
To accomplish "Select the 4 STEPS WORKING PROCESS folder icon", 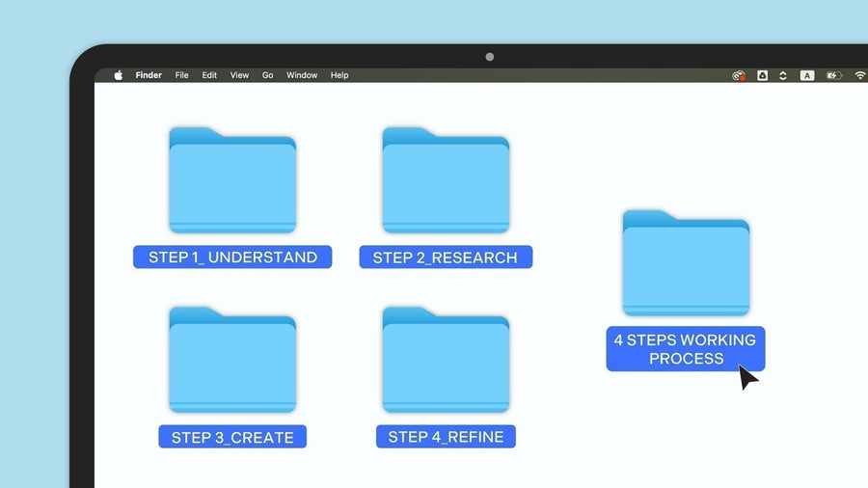I will point(686,263).
